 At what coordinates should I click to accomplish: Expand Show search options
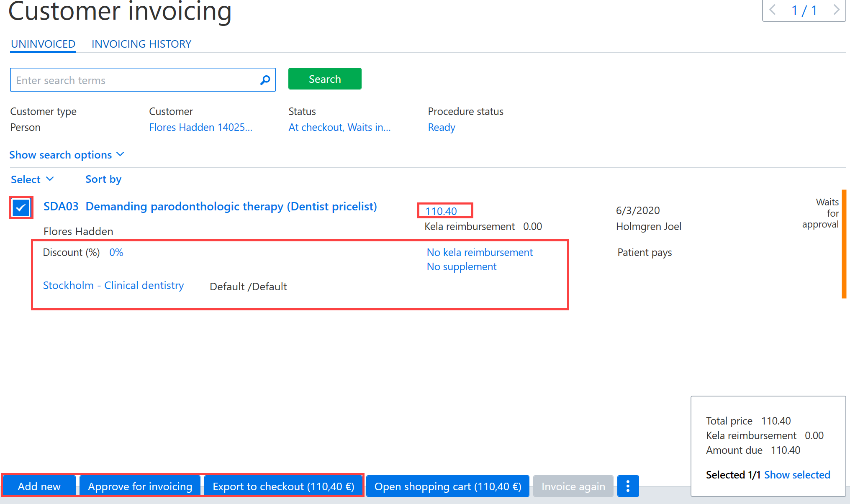click(x=67, y=155)
